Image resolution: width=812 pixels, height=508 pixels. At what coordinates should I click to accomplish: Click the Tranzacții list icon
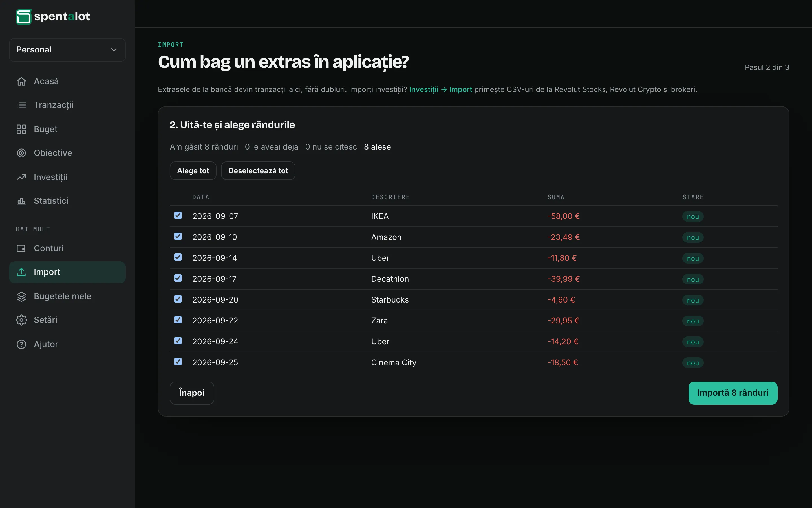pos(21,105)
